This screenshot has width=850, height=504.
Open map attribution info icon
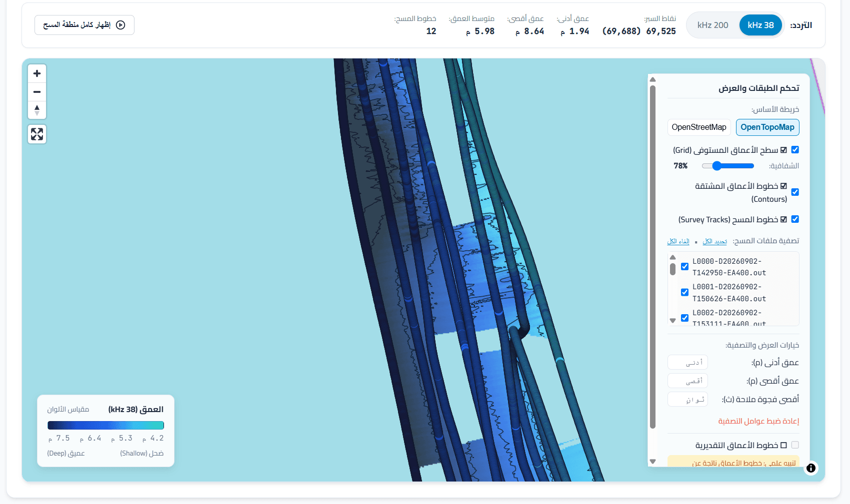(811, 468)
